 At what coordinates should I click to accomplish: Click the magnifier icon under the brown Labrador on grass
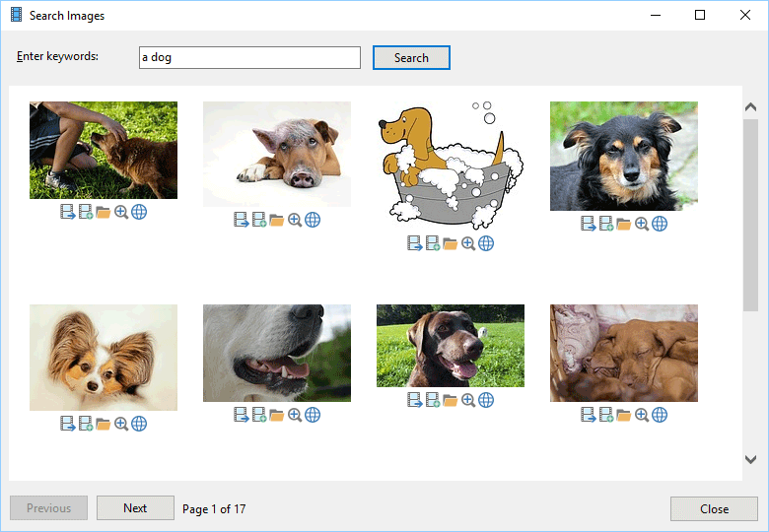(x=468, y=400)
